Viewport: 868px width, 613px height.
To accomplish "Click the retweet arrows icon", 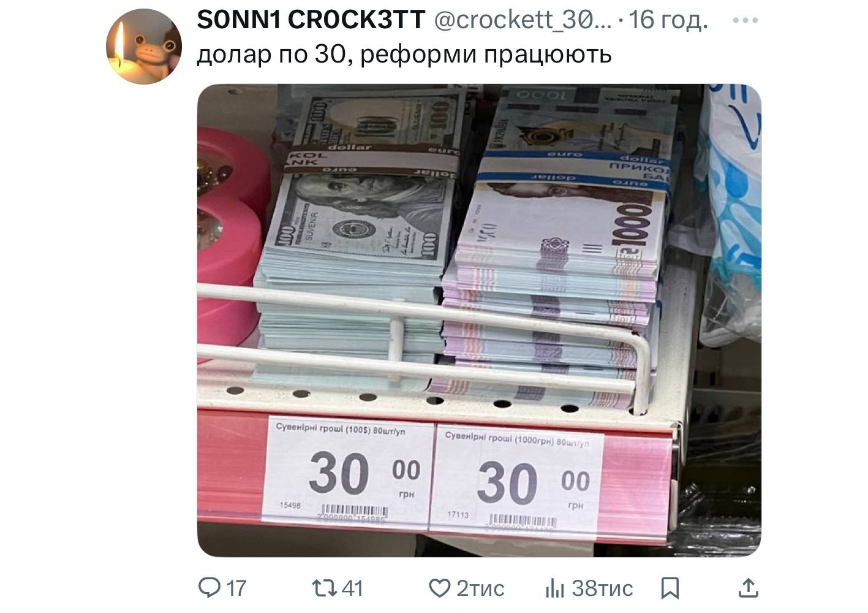I will (x=323, y=588).
